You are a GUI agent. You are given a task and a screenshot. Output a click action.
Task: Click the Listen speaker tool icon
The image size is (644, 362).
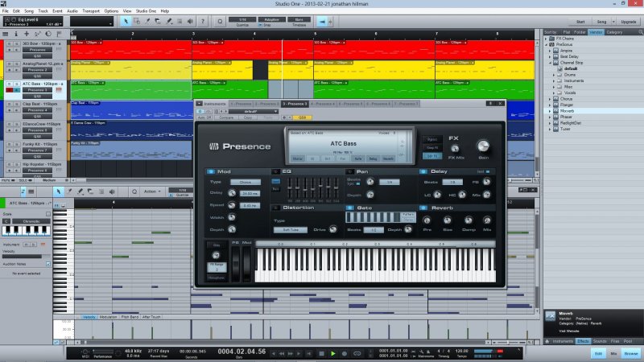tap(192, 20)
